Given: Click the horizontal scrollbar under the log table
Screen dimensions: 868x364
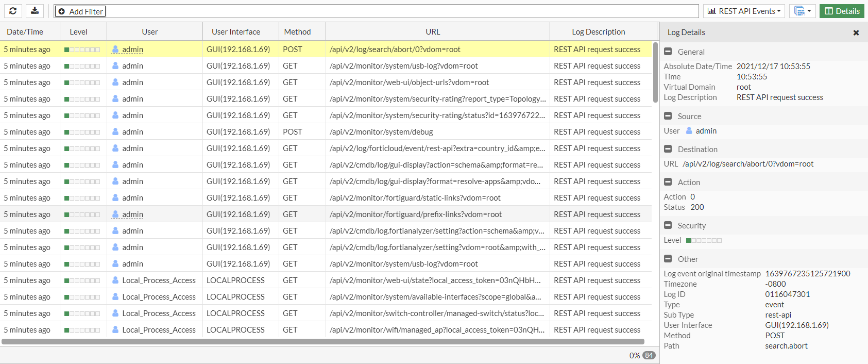Looking at the screenshot, I should tap(322, 341).
